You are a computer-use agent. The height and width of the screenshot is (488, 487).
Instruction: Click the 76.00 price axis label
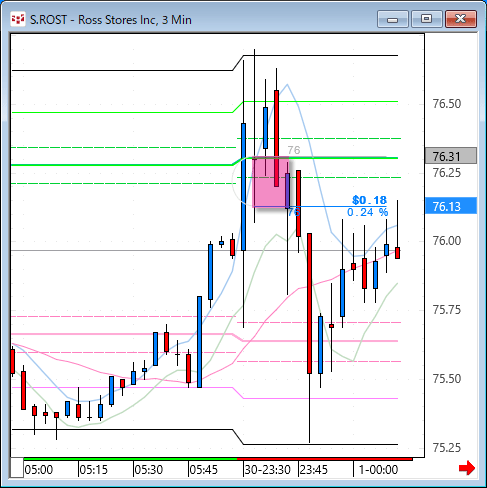pos(447,241)
